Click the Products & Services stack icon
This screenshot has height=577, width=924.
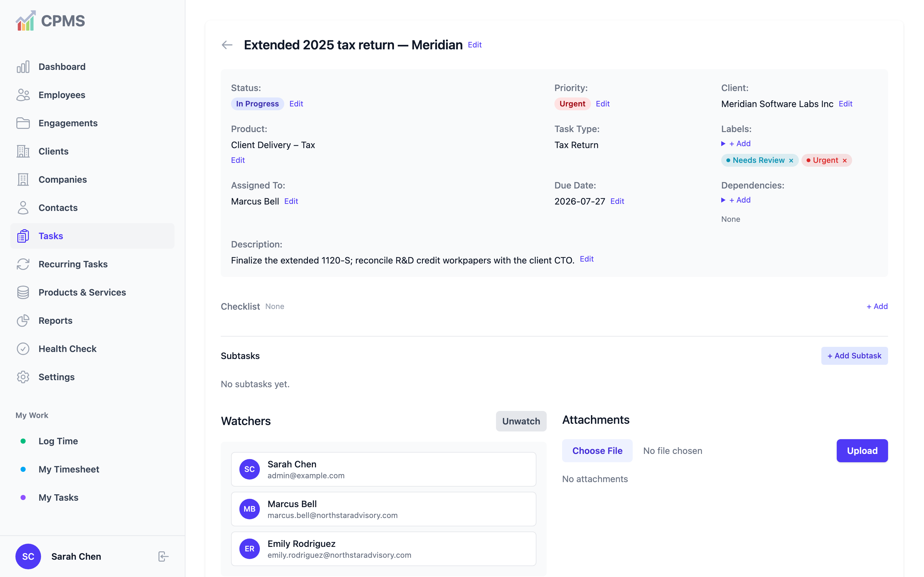point(23,292)
